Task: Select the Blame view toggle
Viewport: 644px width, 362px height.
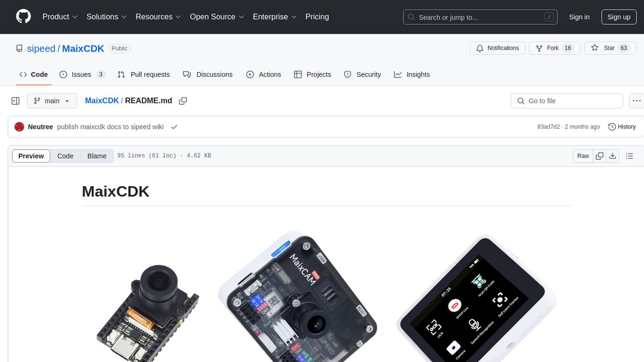Action: 97,156
